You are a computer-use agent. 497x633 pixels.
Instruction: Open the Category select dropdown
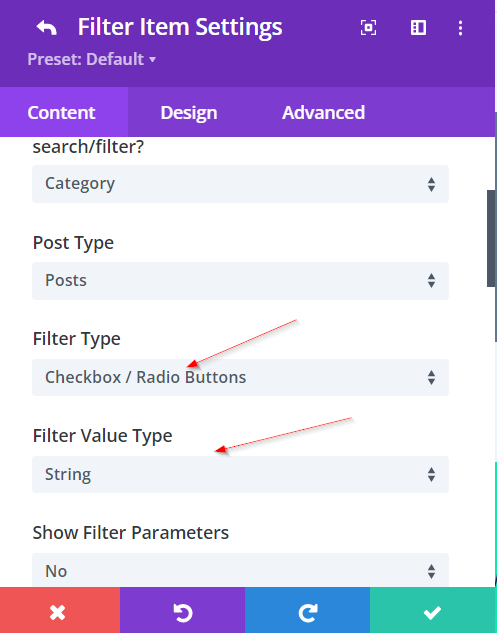240,184
